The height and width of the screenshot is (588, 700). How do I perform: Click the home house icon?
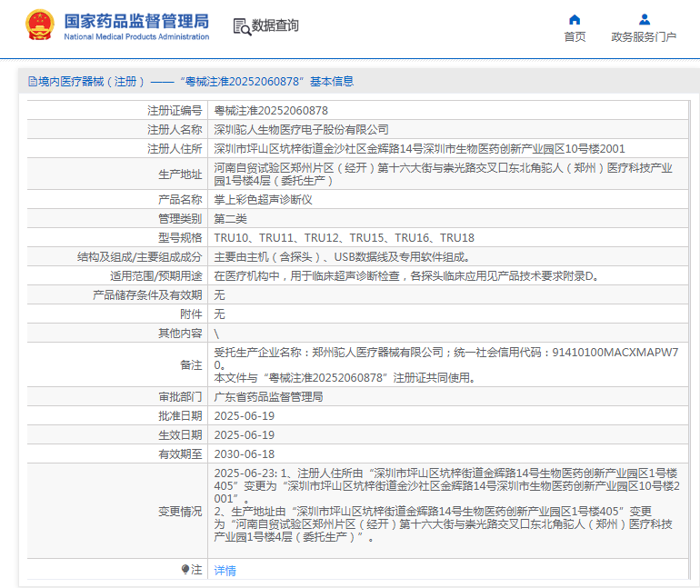click(x=575, y=19)
